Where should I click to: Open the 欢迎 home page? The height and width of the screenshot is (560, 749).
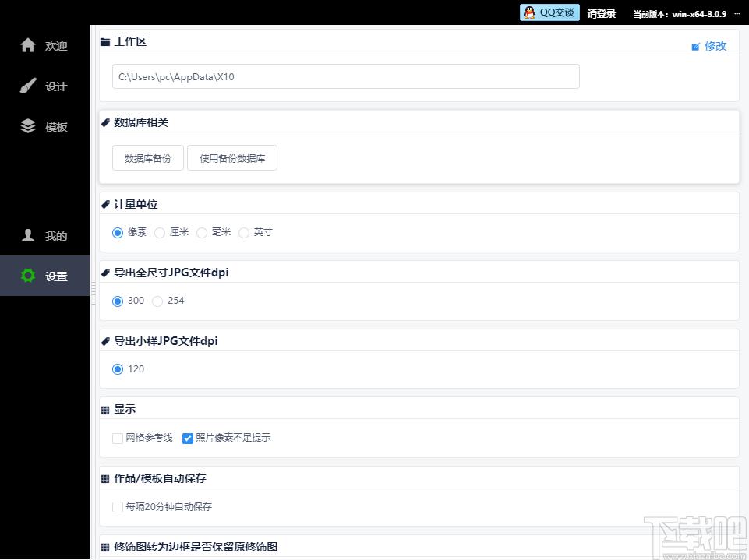(44, 45)
